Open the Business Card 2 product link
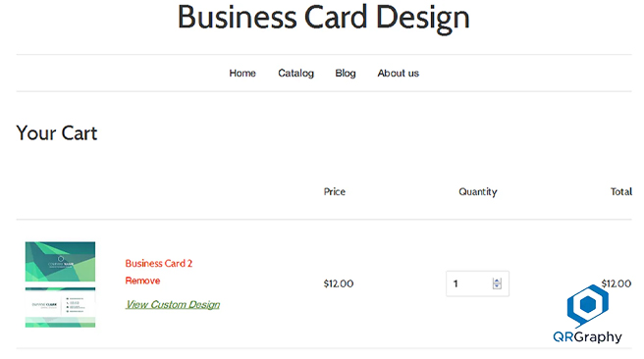This screenshot has height=359, width=644. (158, 264)
